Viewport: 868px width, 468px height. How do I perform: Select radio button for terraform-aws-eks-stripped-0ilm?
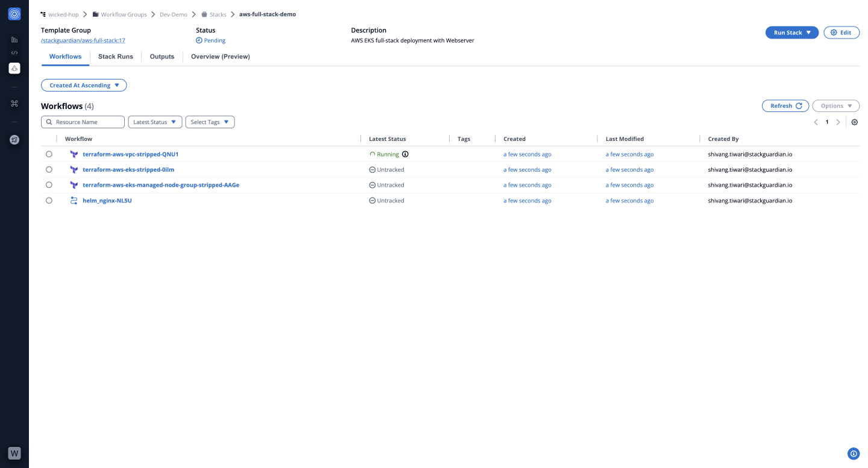click(x=49, y=170)
